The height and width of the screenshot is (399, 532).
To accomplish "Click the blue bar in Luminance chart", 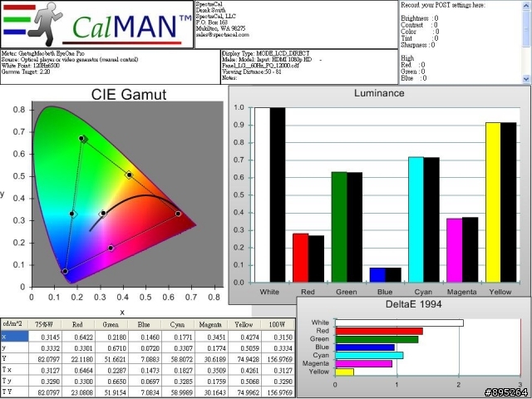I will coord(377,275).
